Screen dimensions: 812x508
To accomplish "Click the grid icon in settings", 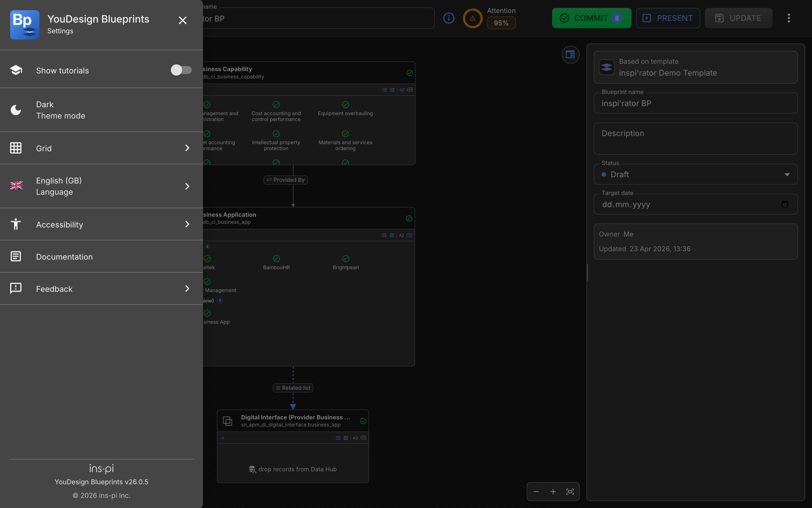I will pyautogui.click(x=16, y=148).
